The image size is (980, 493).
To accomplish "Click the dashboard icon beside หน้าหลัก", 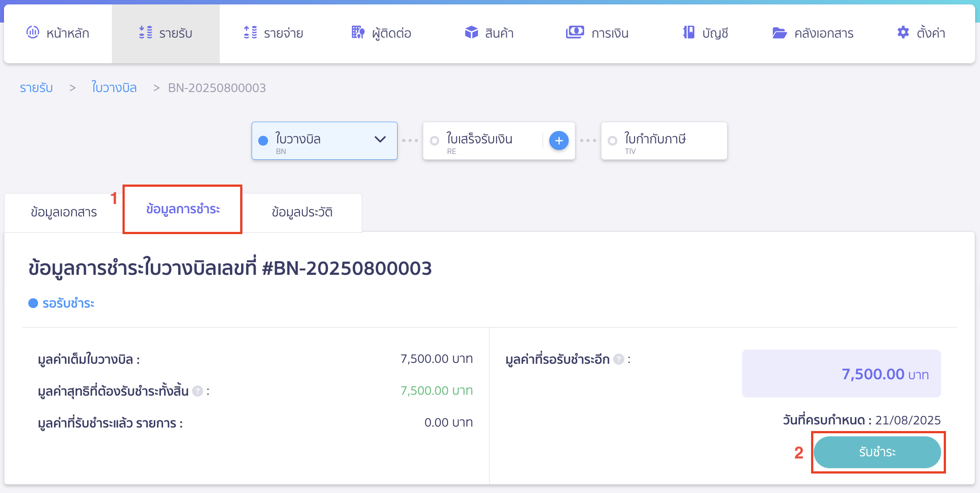I will point(33,32).
